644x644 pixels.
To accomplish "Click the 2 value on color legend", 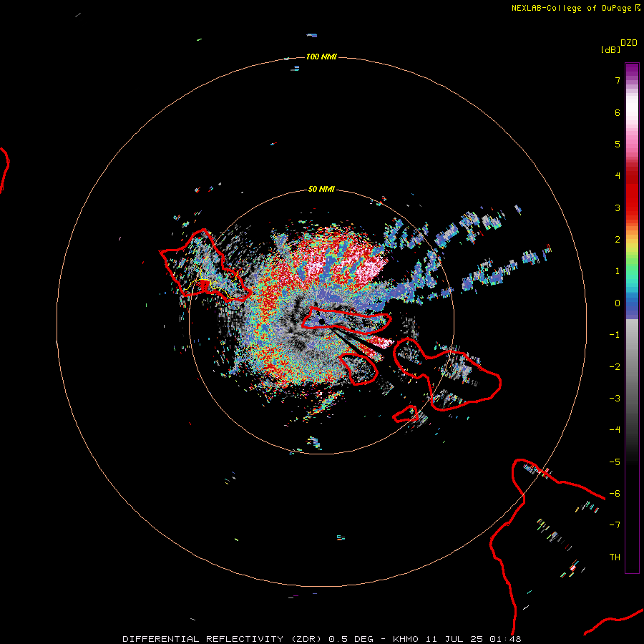I will tap(618, 240).
